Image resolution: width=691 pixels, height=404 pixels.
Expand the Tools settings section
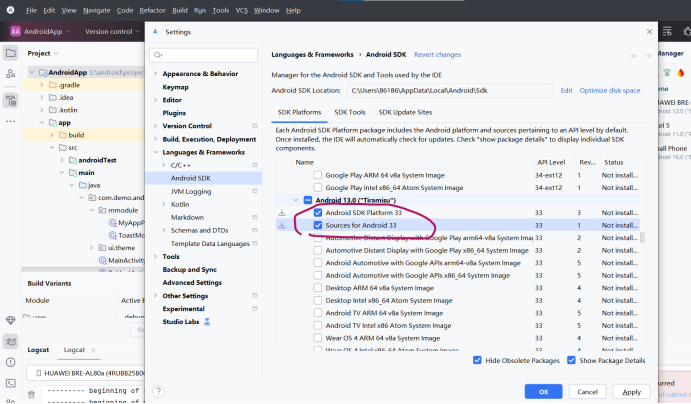click(155, 256)
